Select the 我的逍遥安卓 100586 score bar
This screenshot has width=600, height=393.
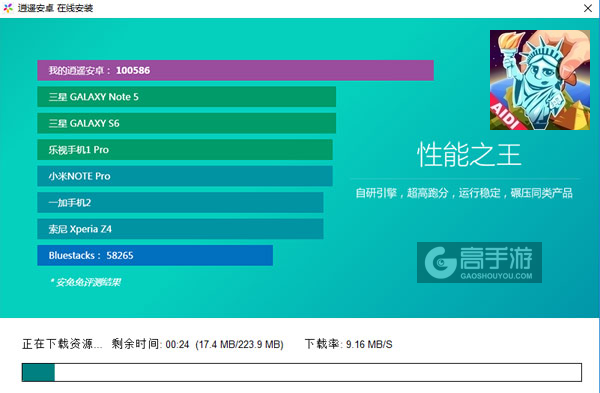pos(235,70)
